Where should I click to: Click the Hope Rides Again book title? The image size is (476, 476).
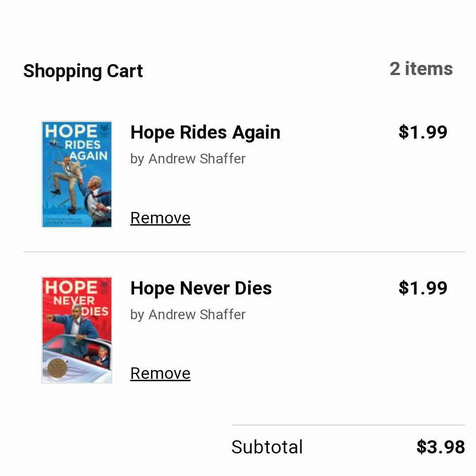click(205, 132)
